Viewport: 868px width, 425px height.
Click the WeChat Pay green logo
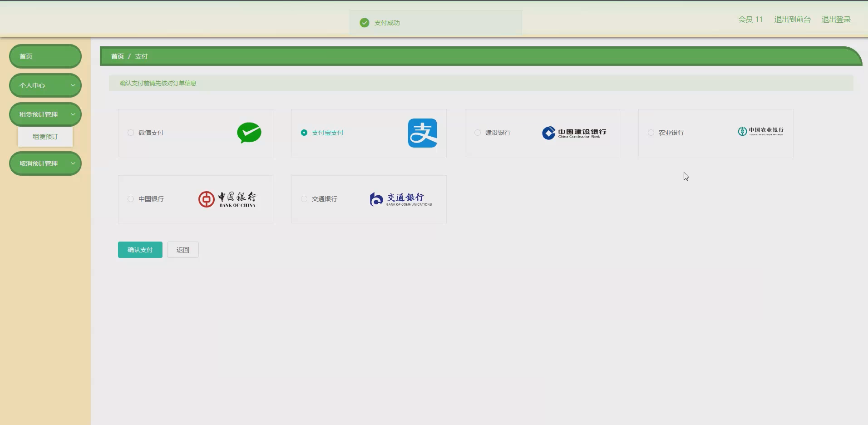coord(249,133)
